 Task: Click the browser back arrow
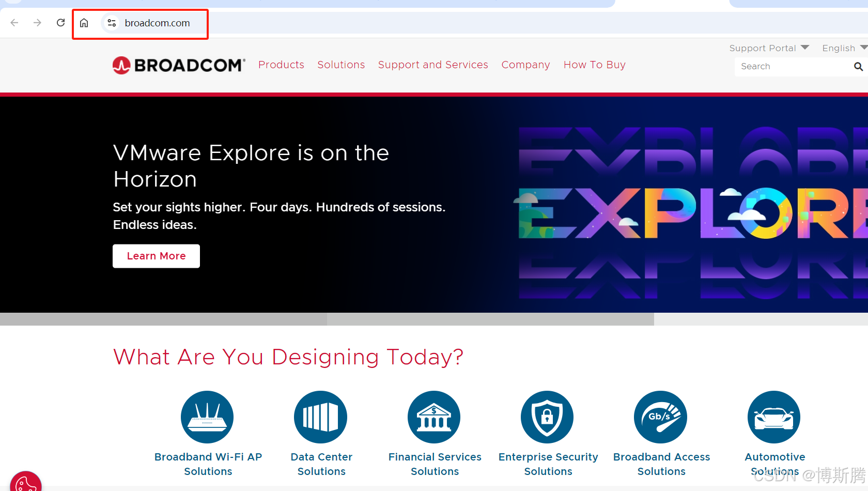click(x=14, y=23)
